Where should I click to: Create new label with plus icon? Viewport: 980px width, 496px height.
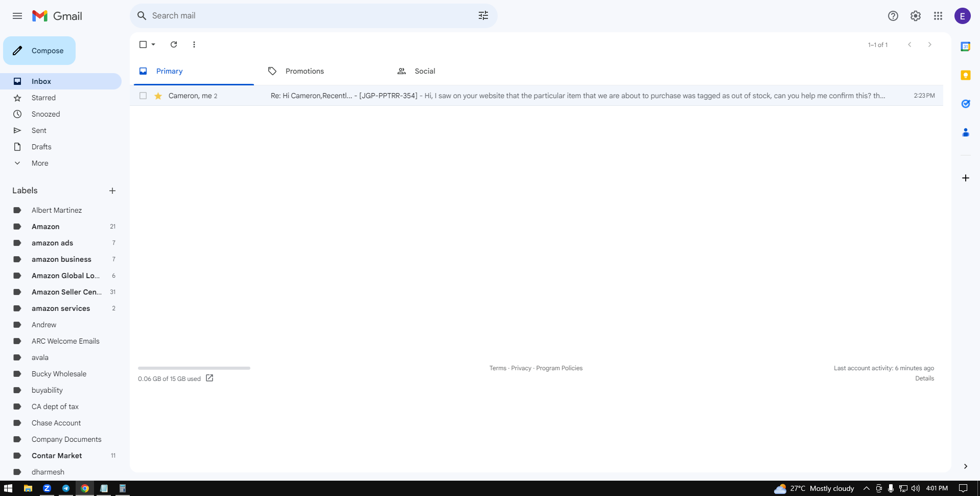coord(112,191)
